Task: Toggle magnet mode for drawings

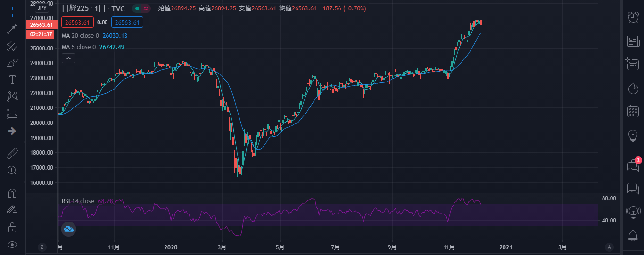Action: coord(12,193)
